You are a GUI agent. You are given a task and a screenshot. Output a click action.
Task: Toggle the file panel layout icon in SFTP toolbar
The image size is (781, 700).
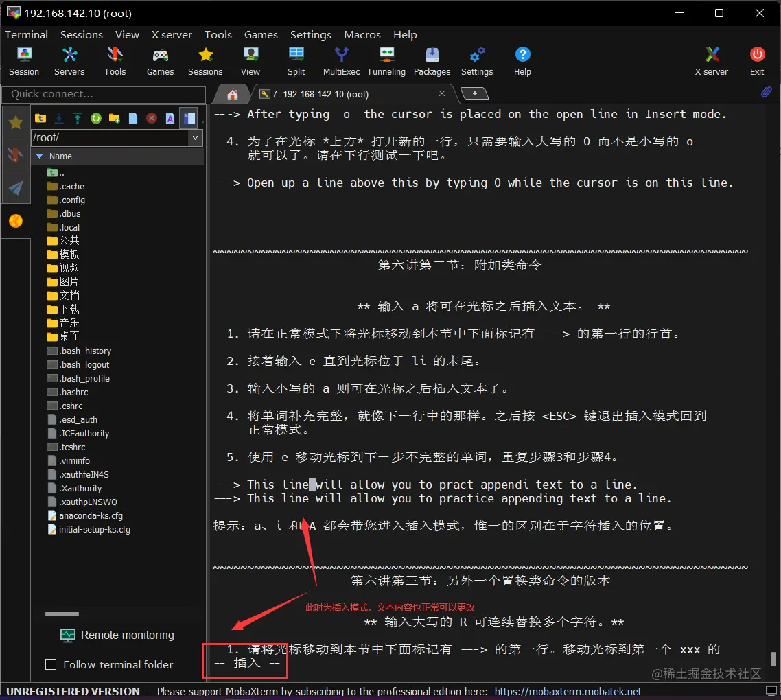click(x=189, y=118)
